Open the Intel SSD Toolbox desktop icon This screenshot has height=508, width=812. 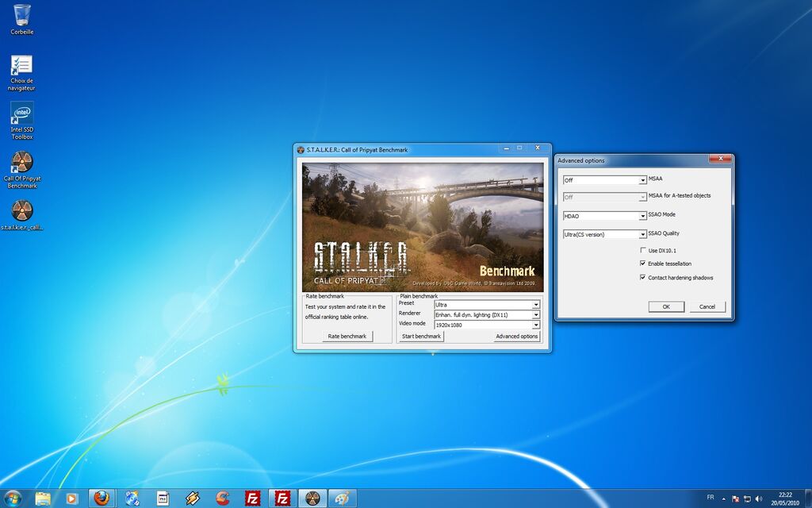22,121
